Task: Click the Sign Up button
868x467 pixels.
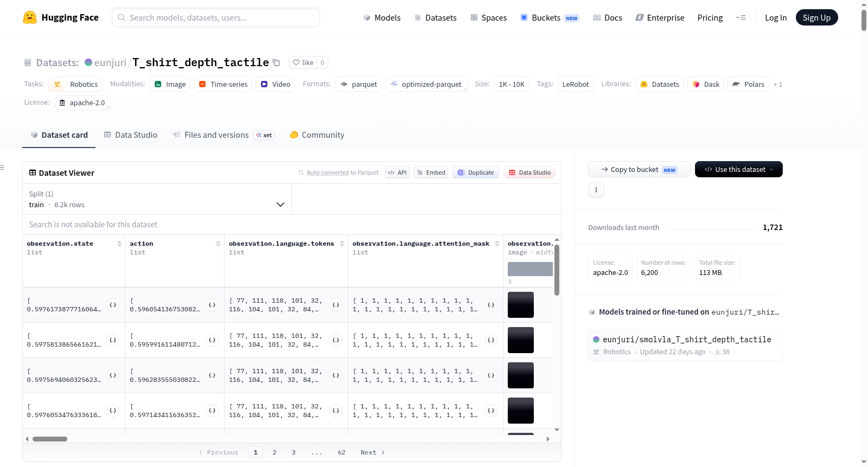Action: [817, 17]
